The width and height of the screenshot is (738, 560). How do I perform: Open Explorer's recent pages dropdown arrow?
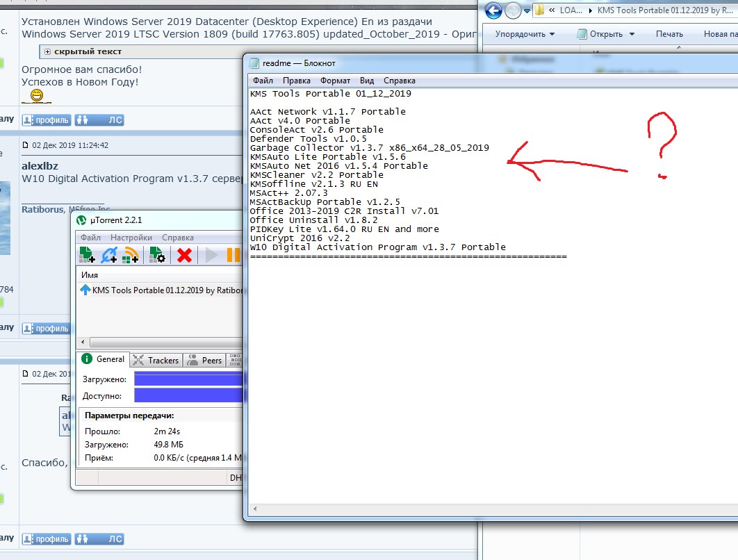point(527,10)
